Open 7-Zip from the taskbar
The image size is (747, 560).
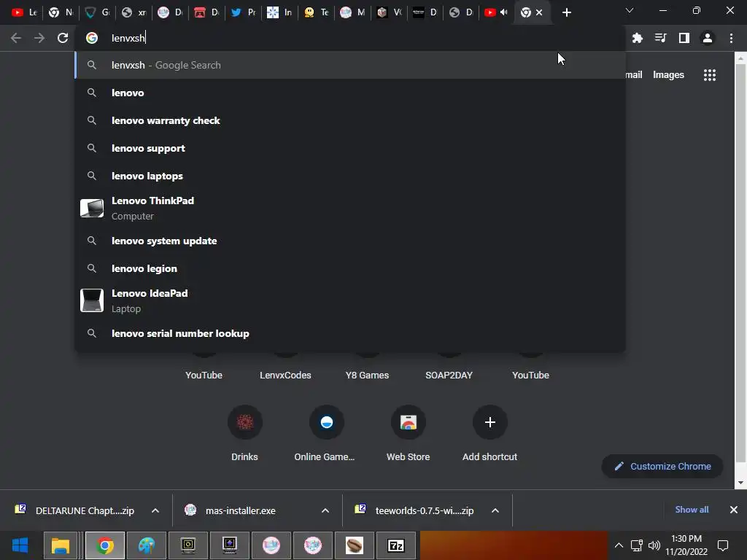(x=396, y=545)
